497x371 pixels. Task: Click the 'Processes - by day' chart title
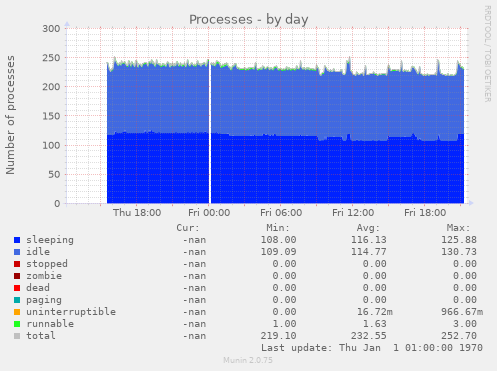pos(249,20)
